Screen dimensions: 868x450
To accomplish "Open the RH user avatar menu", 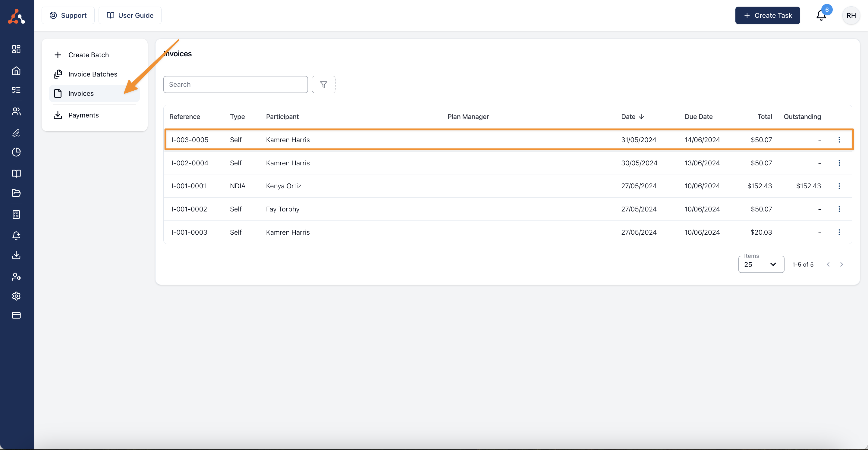I will coord(851,15).
